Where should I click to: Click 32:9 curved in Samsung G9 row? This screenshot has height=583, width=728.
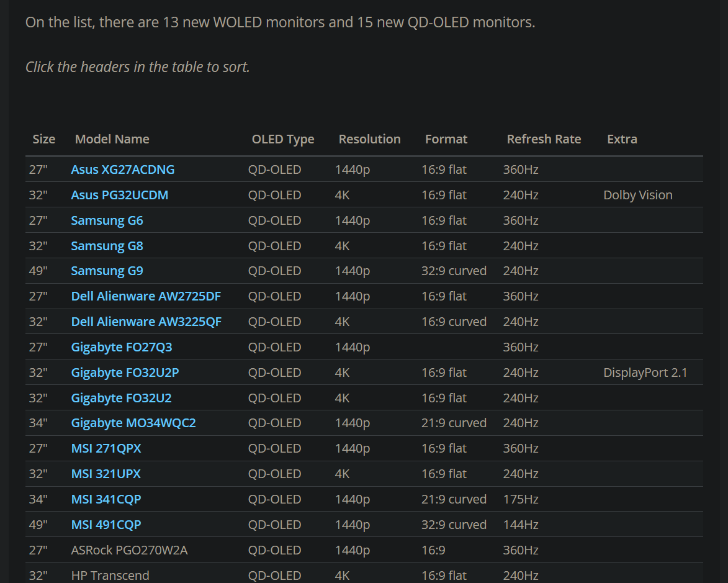454,271
